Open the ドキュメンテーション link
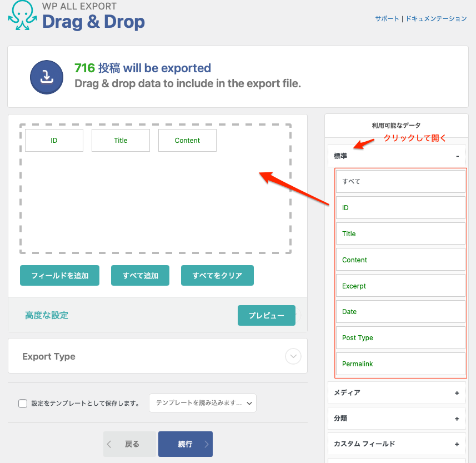This screenshot has width=476, height=463. tap(436, 18)
